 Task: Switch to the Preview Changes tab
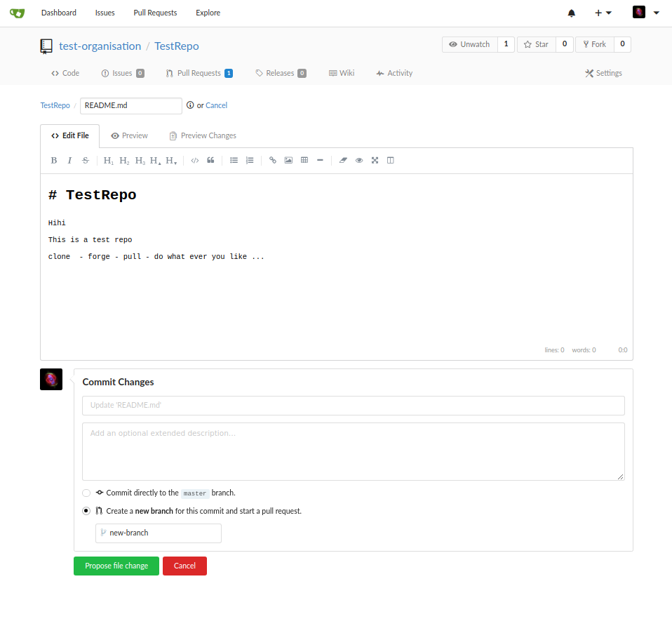pos(203,135)
